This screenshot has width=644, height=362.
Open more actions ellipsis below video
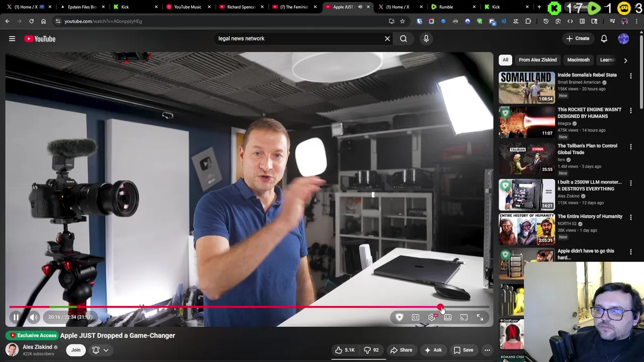(x=487, y=350)
